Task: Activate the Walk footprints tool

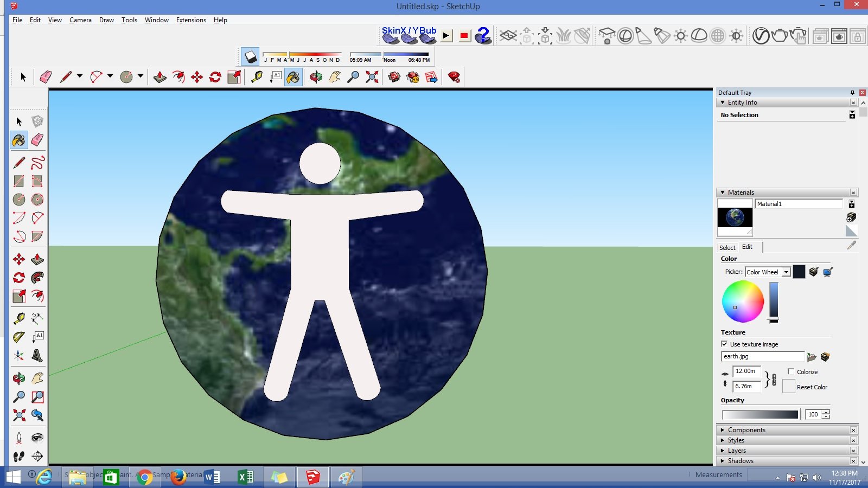Action: click(x=19, y=457)
